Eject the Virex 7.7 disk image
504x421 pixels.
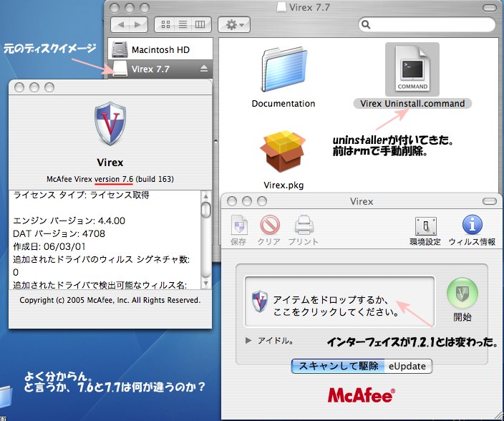click(x=204, y=69)
